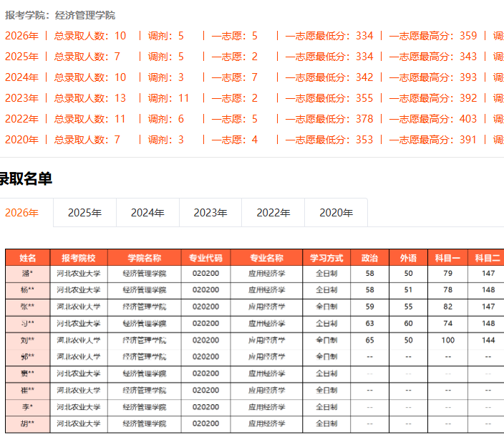Select the 潘* name cell
This screenshot has width=504, height=435.
pos(28,274)
